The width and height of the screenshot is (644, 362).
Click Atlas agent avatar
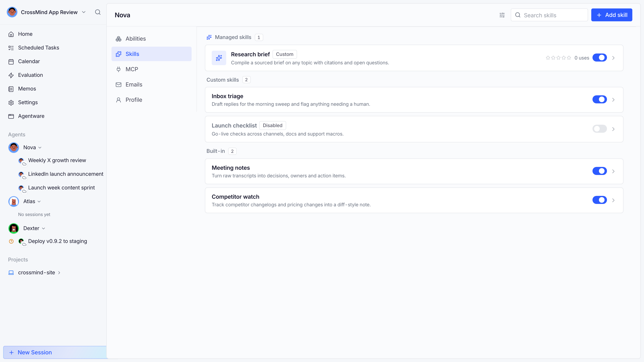pos(13,201)
